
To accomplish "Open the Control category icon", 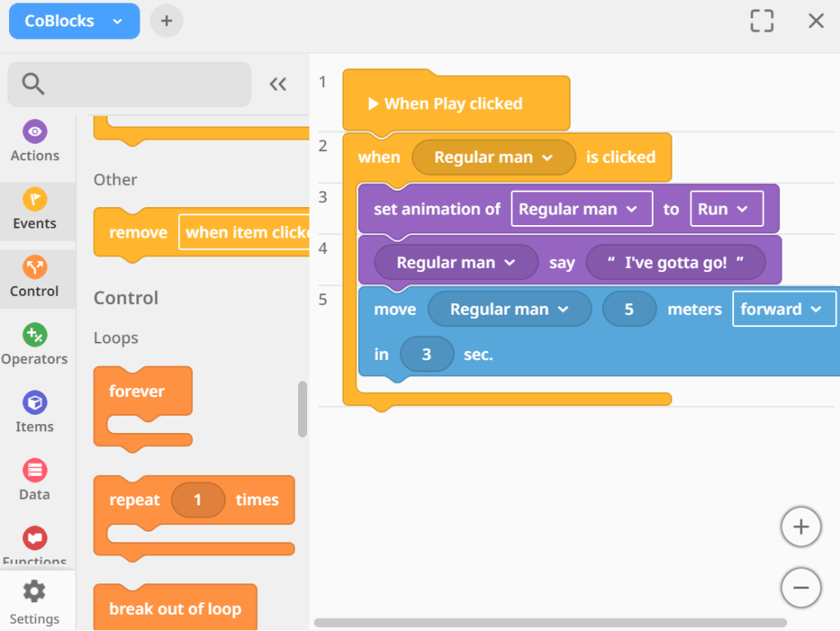I will [x=34, y=268].
